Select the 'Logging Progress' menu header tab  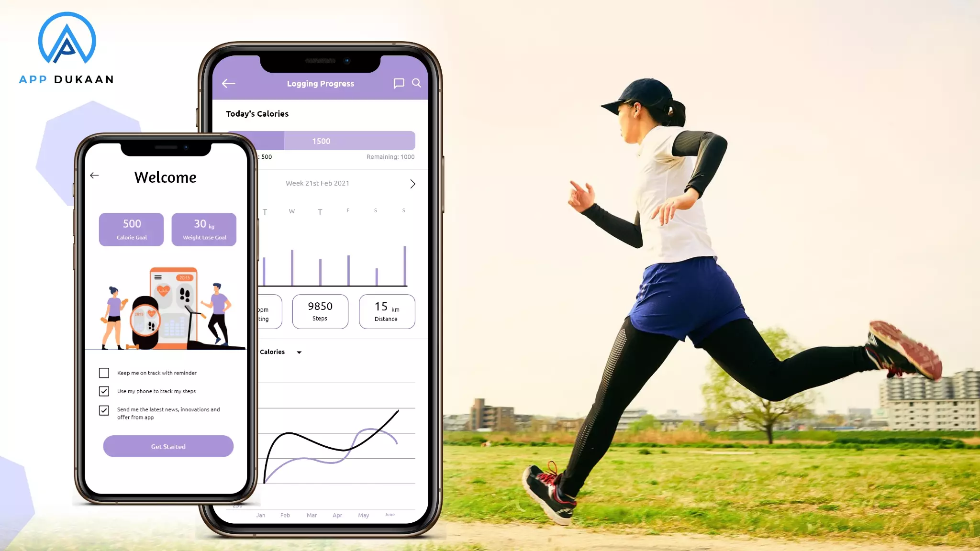tap(321, 83)
